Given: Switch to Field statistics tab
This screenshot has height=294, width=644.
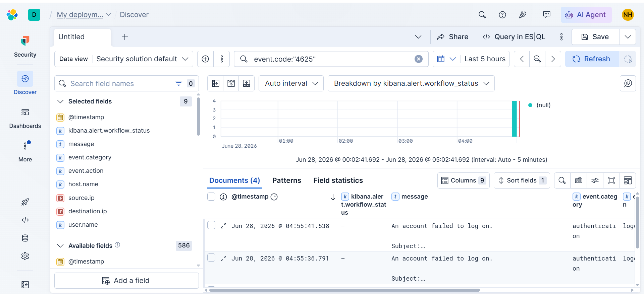Looking at the screenshot, I should click(x=338, y=180).
